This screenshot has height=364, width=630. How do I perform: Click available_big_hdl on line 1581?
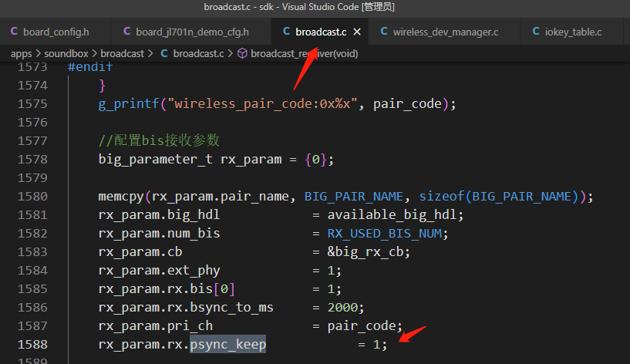(392, 215)
